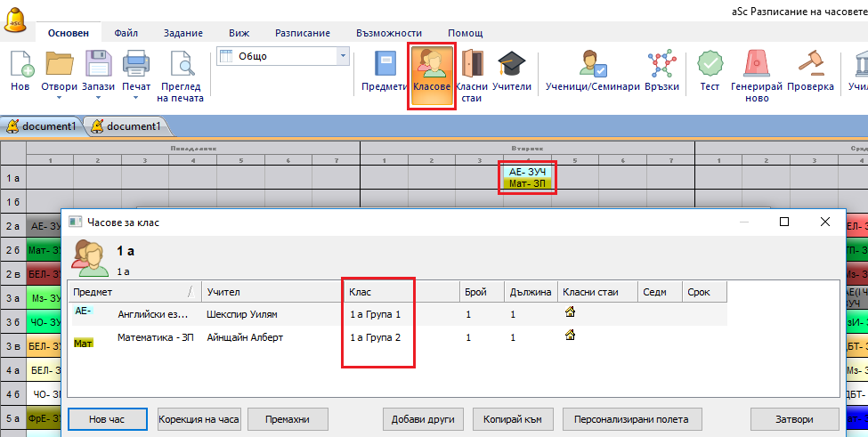Run the Тест checkmark icon
The height and width of the screenshot is (437, 868).
click(x=710, y=66)
